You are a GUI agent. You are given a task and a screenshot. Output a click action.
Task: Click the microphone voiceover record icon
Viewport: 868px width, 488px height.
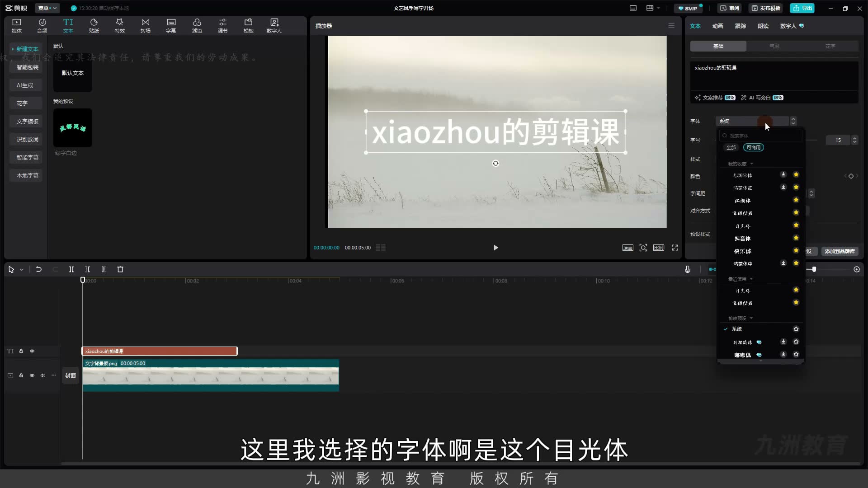pos(688,269)
